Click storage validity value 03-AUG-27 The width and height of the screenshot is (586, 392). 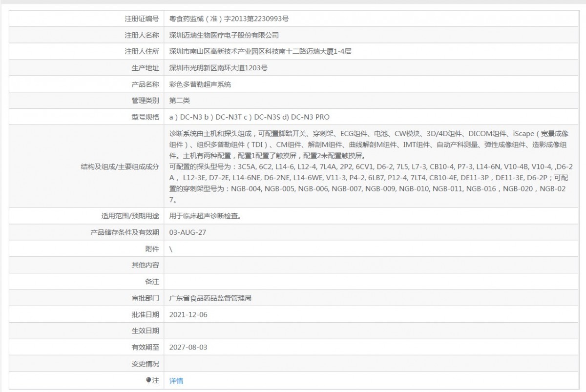point(188,232)
